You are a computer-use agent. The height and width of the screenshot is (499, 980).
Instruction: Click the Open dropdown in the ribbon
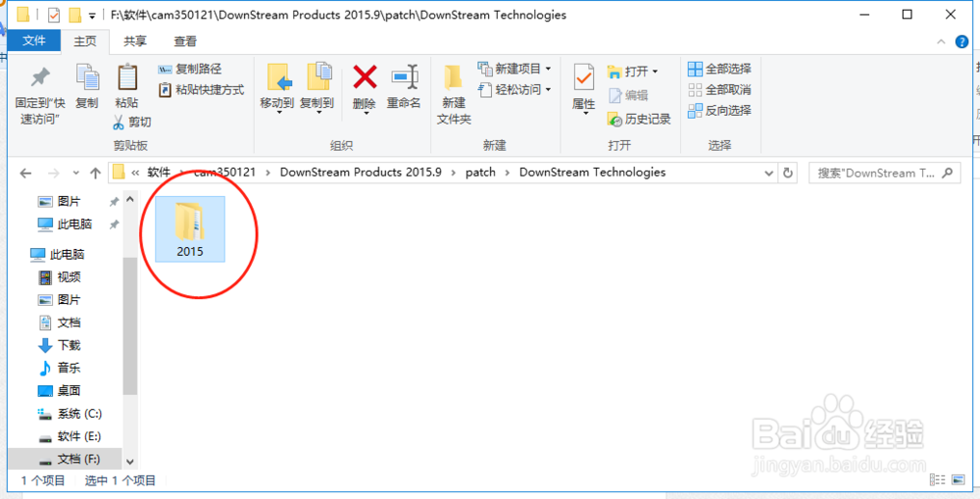632,72
